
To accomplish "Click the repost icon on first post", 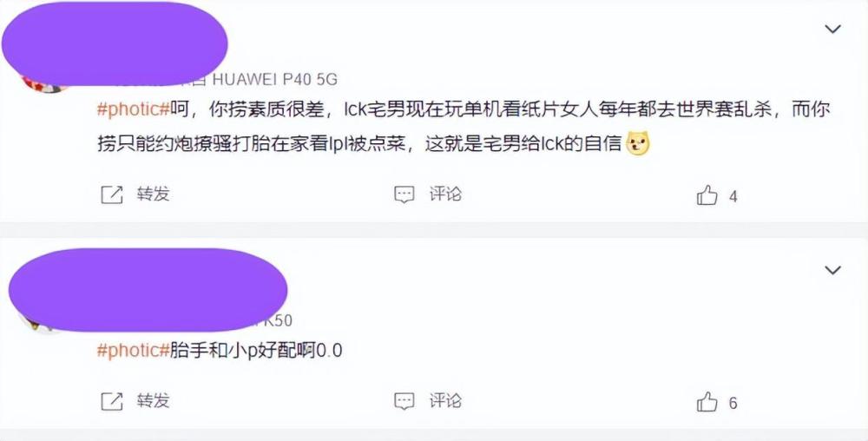I will click(x=112, y=194).
